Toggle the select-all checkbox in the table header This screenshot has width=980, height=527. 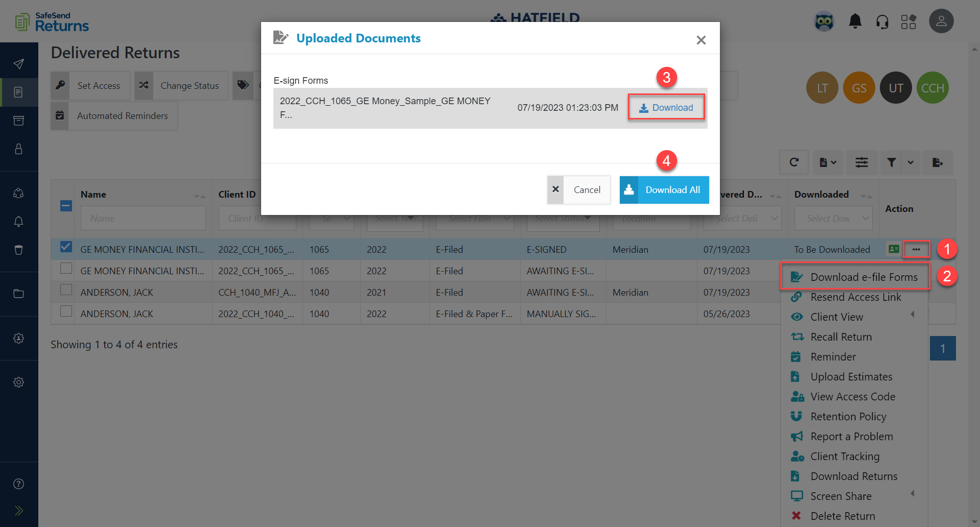[x=66, y=206]
